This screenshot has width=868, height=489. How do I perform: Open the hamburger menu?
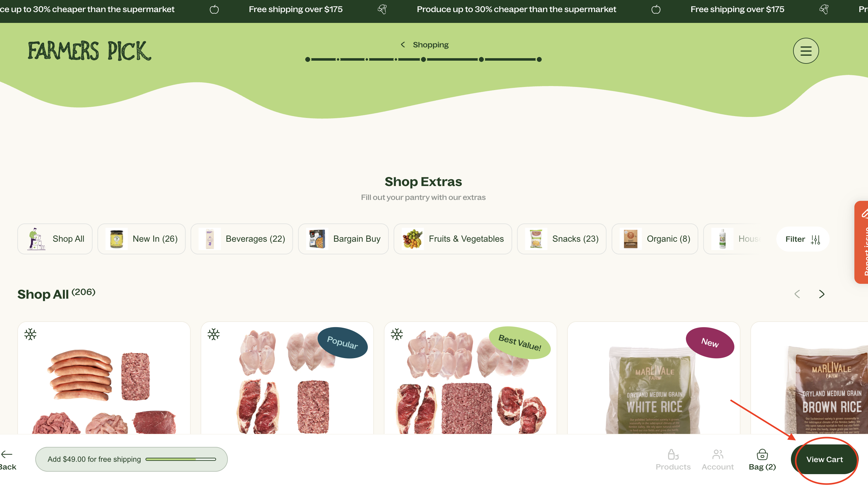(x=806, y=51)
